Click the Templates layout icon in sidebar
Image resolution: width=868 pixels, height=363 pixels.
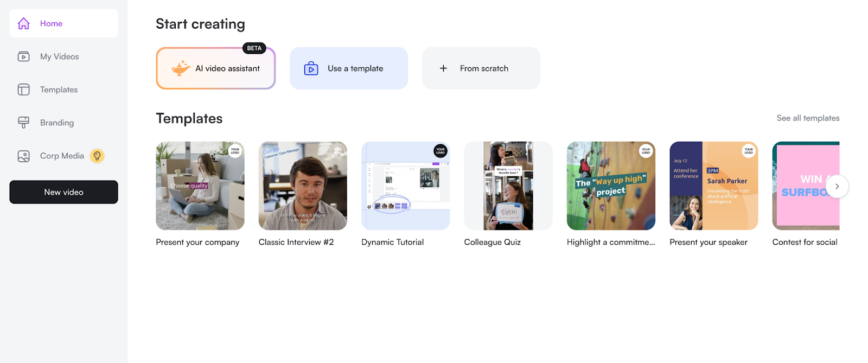[x=24, y=90]
